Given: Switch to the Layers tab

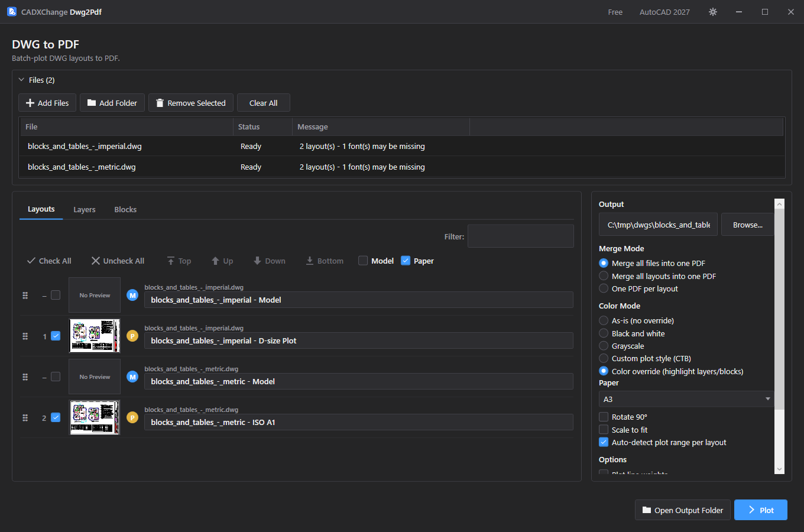Looking at the screenshot, I should 85,209.
